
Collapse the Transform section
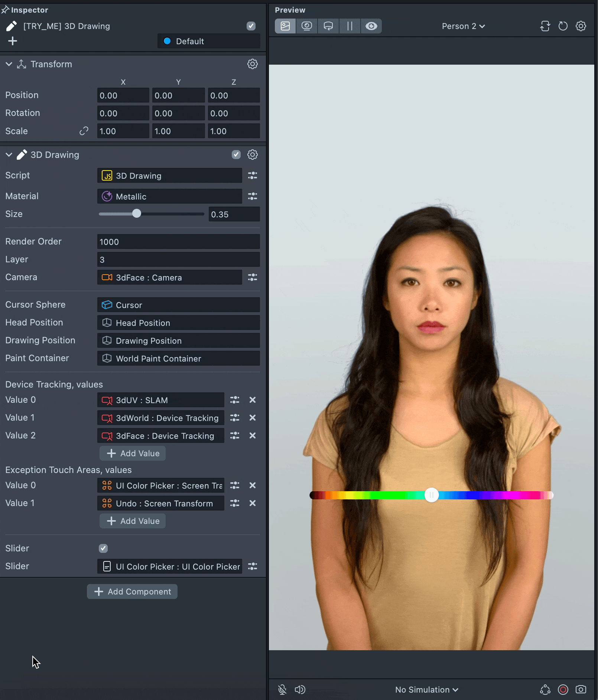[x=9, y=64]
